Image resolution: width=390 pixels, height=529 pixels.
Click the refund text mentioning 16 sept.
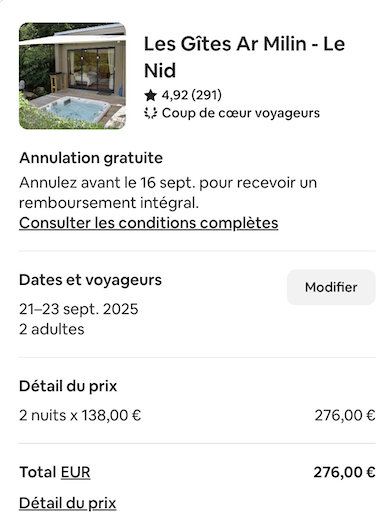pyautogui.click(x=168, y=193)
